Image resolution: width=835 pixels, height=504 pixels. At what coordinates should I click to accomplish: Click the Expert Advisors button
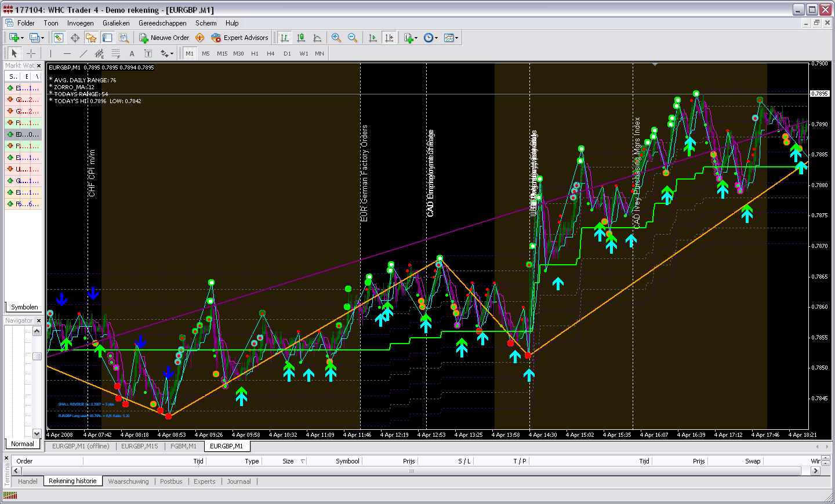click(x=240, y=38)
